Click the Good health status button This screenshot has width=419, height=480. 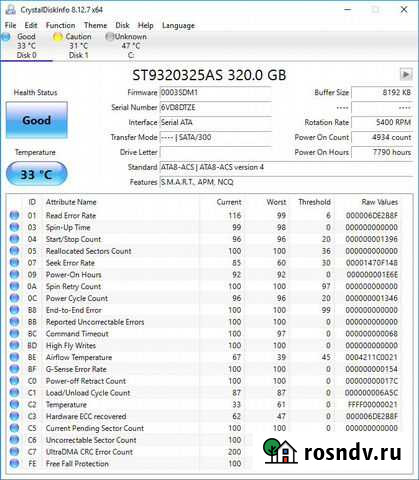tap(37, 120)
